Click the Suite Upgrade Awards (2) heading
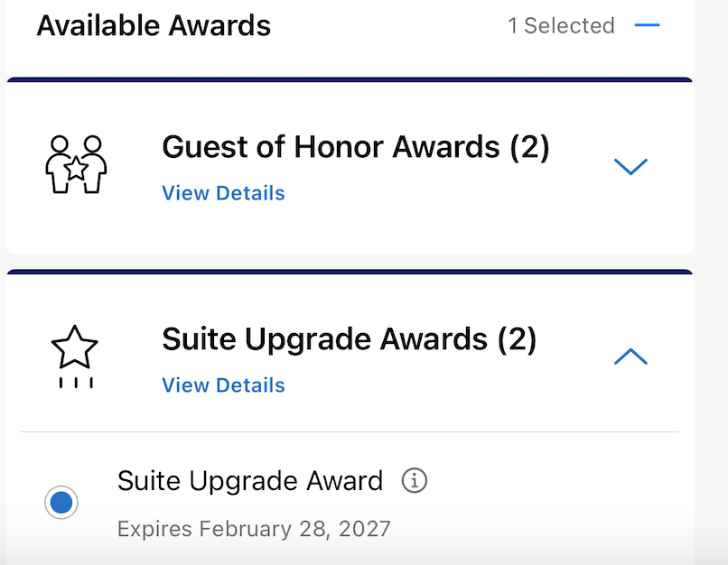This screenshot has height=565, width=728. pos(349,339)
